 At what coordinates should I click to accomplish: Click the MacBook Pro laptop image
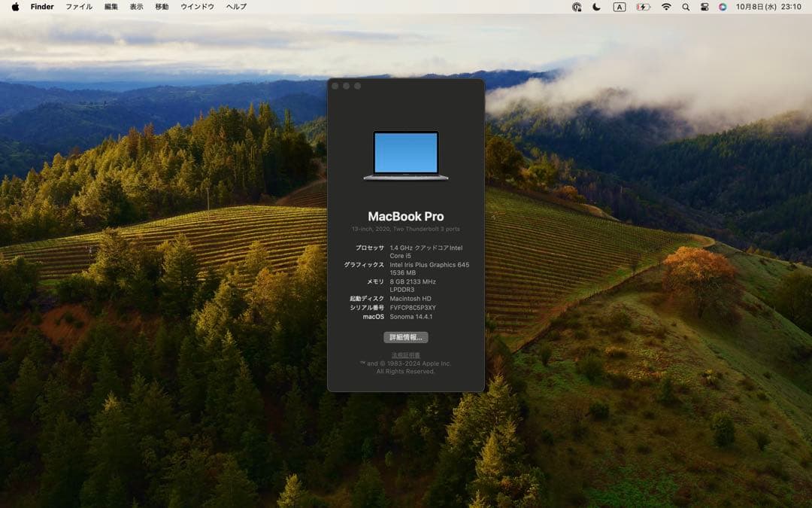405,156
